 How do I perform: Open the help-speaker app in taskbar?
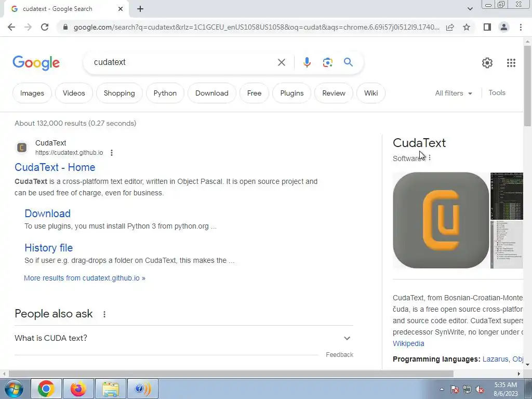(143, 389)
